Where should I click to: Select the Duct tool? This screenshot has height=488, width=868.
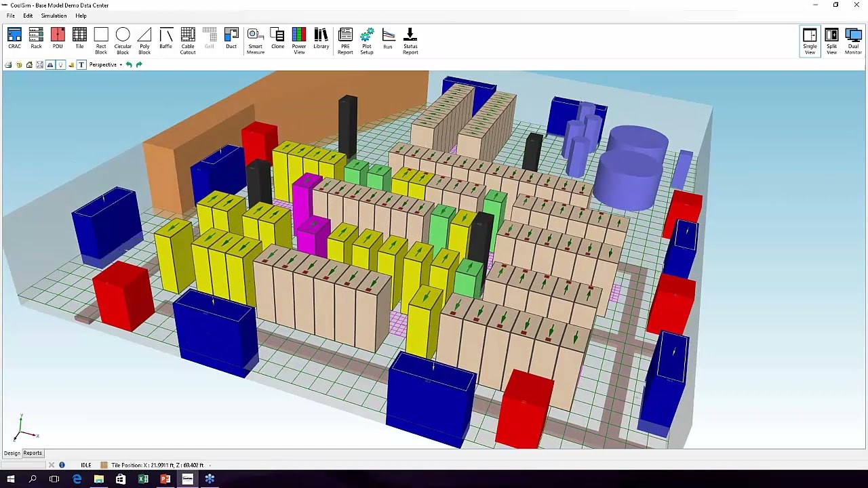tap(231, 39)
